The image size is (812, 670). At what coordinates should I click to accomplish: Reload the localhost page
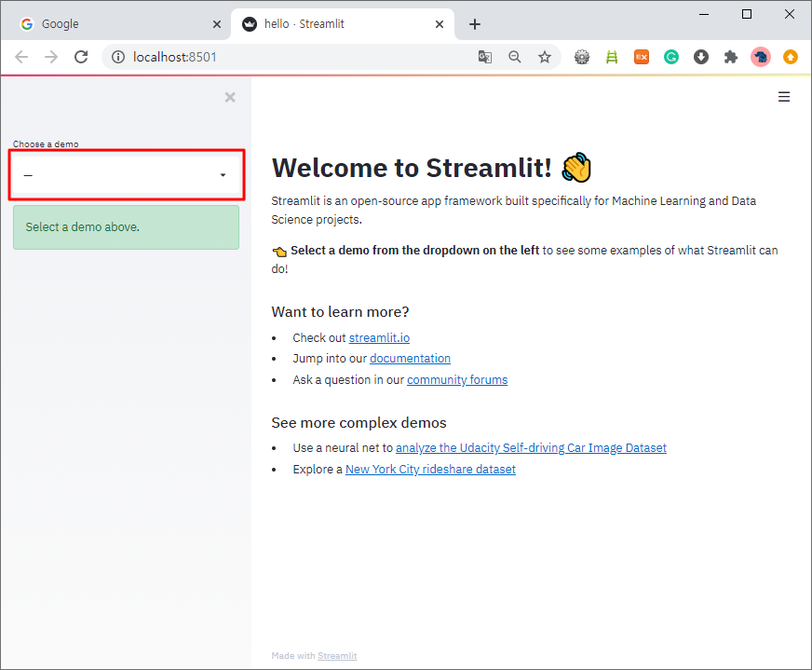click(x=81, y=57)
